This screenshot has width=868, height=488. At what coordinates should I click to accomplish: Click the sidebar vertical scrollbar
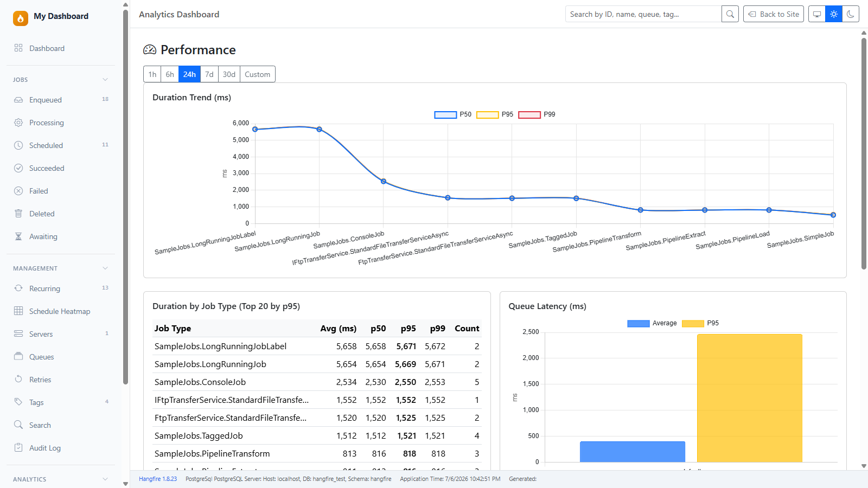pyautogui.click(x=126, y=197)
